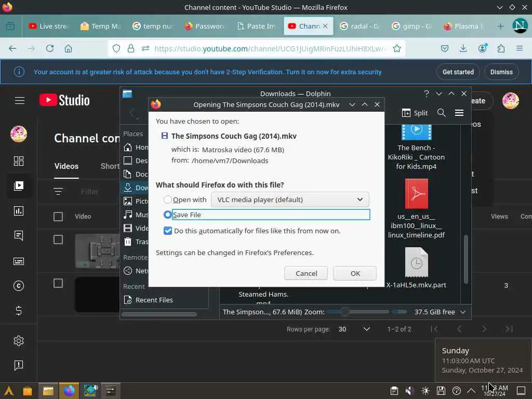Open clipboard icon in system tray
532x399 pixels.
coord(394,391)
